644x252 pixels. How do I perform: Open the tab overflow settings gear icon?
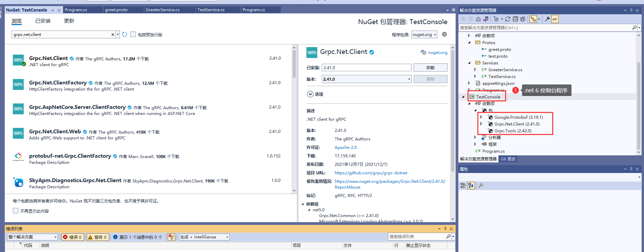[453, 10]
